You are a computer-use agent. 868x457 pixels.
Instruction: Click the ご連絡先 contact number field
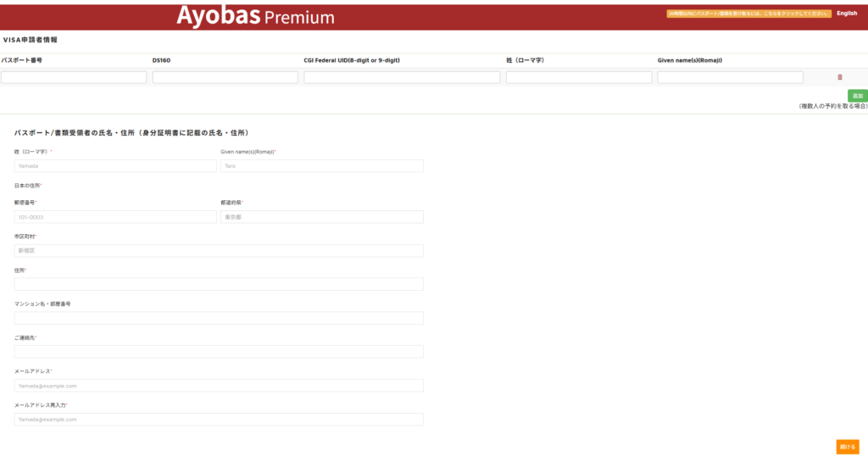point(219,352)
